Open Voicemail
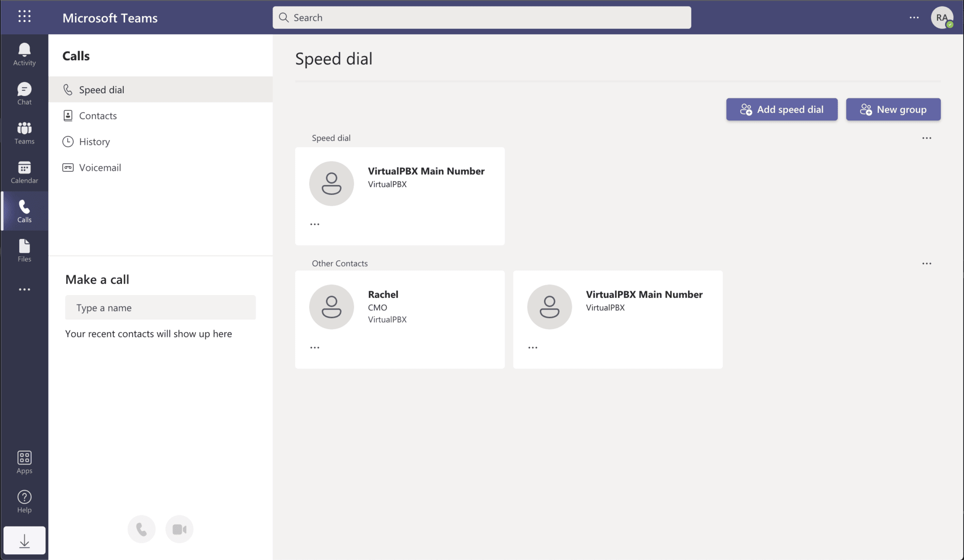 [100, 167]
